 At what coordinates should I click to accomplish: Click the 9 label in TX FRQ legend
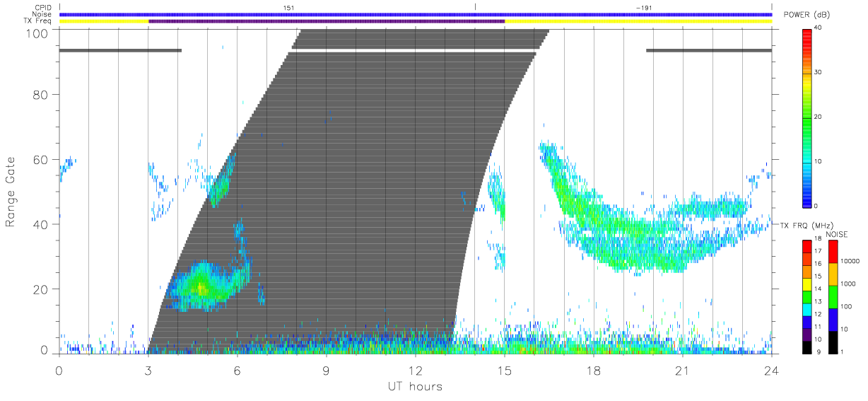(819, 351)
